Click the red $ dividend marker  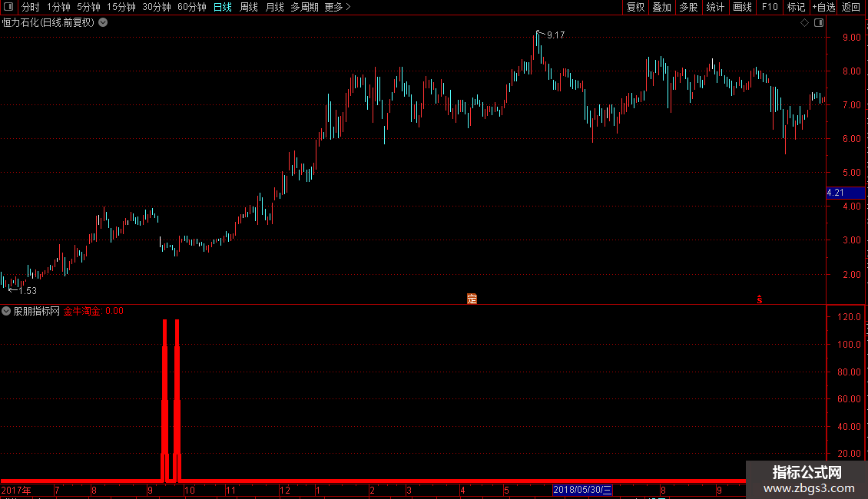pyautogui.click(x=760, y=299)
